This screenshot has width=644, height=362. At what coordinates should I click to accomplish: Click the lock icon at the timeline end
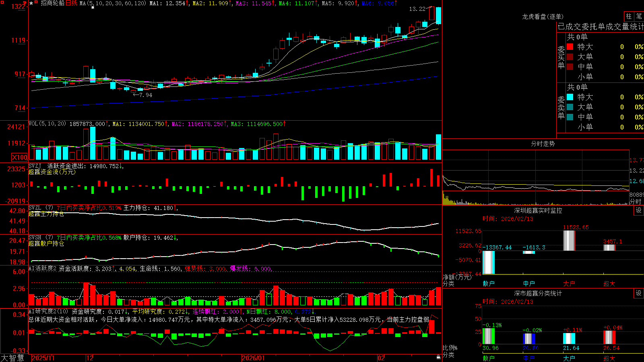pos(439,357)
